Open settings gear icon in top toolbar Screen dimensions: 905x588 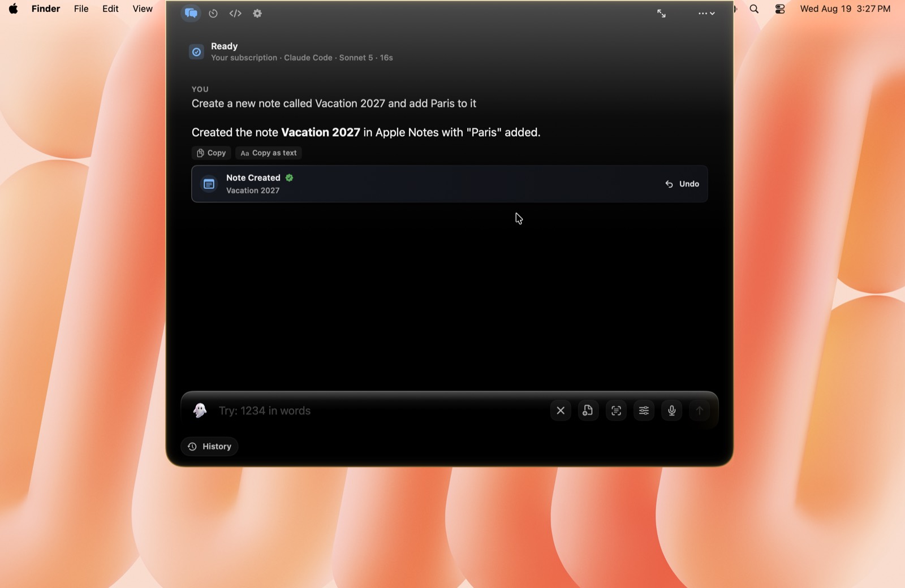pos(257,14)
